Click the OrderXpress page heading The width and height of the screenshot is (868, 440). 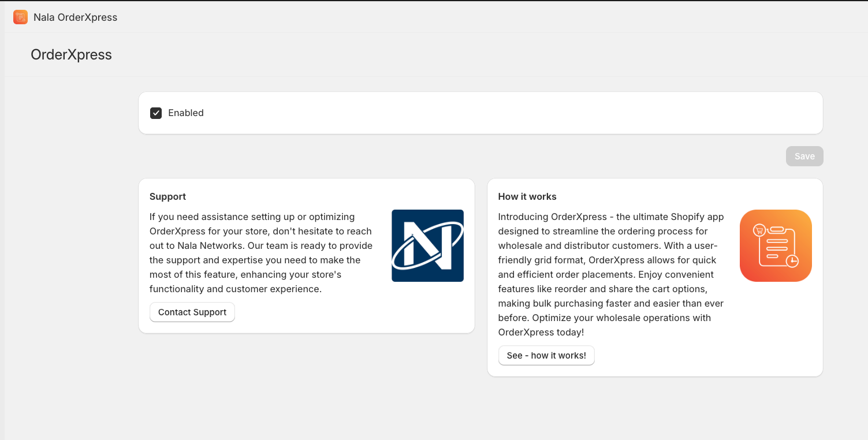(71, 55)
